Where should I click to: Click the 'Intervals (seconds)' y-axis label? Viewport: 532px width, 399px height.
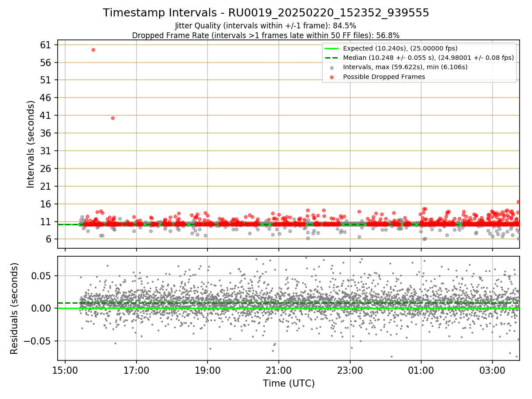pos(31,144)
